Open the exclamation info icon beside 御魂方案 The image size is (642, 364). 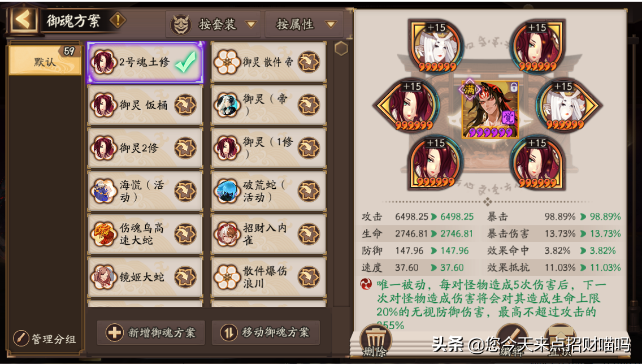point(118,20)
